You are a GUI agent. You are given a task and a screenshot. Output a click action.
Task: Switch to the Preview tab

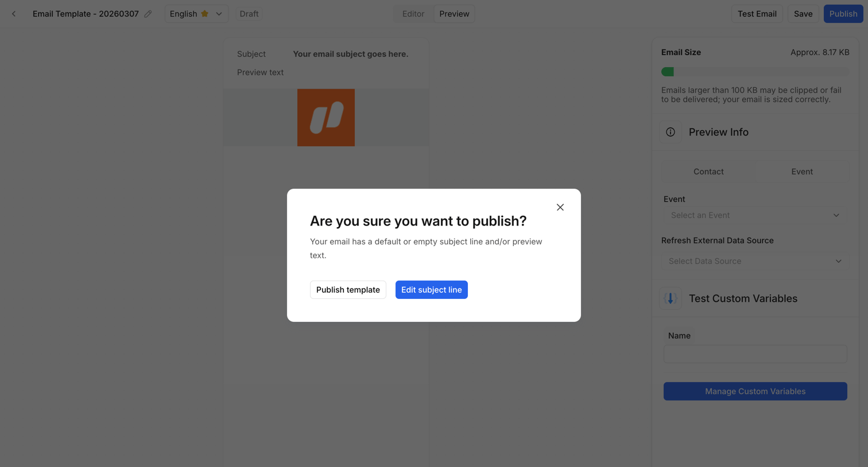point(454,14)
